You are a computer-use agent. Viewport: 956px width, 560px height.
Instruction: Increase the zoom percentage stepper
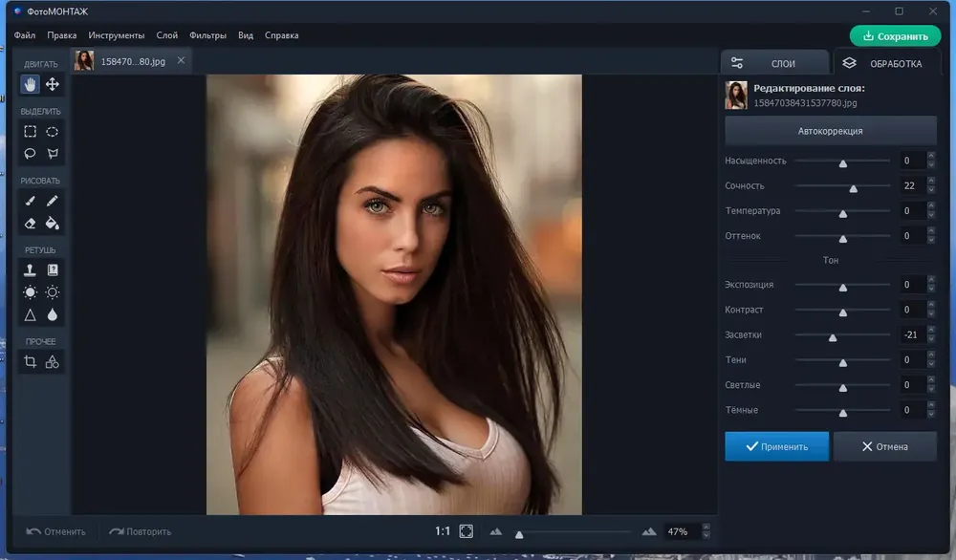pos(706,528)
